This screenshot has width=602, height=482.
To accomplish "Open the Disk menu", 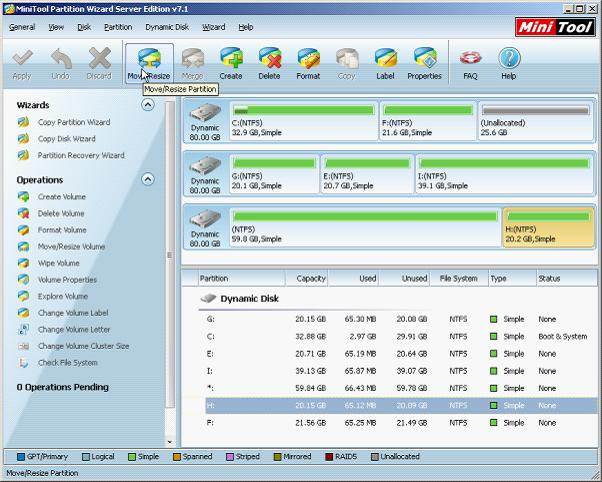I will [84, 27].
